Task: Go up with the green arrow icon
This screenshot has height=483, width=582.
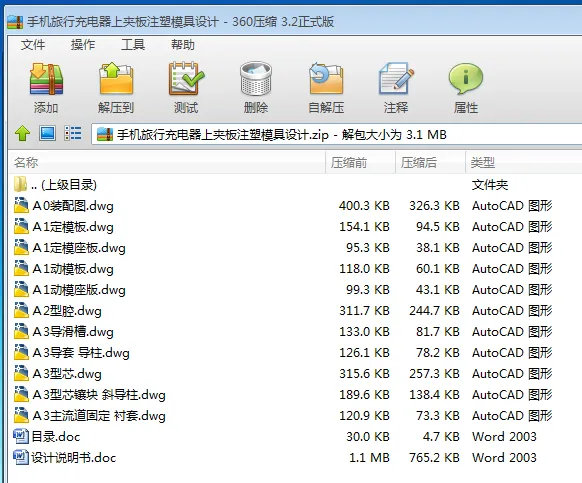Action: (x=22, y=133)
